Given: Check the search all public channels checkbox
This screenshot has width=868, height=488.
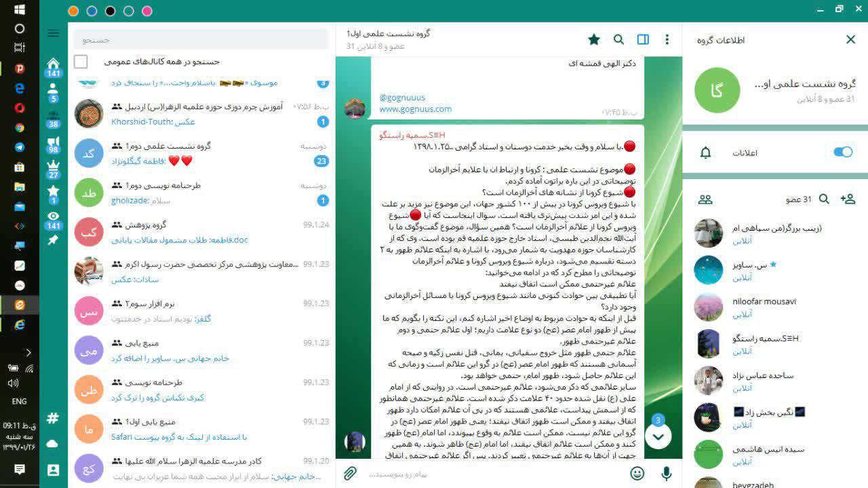Looking at the screenshot, I should tap(81, 62).
